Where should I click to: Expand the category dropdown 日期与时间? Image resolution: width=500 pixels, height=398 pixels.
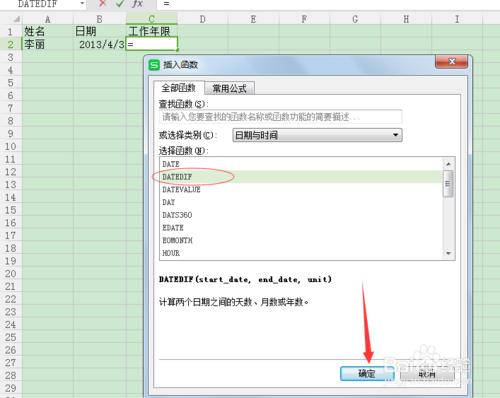pyautogui.click(x=317, y=135)
